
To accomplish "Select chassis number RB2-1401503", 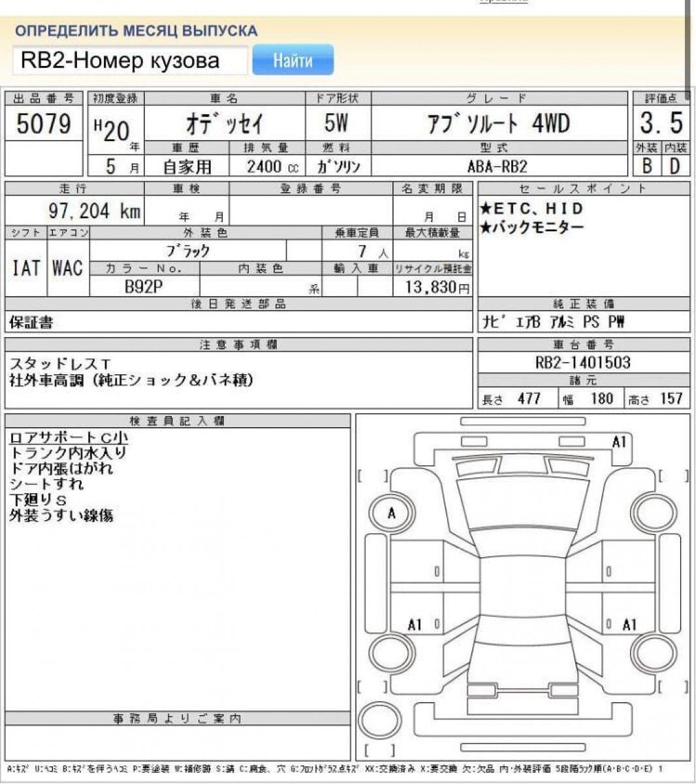I will tap(583, 363).
